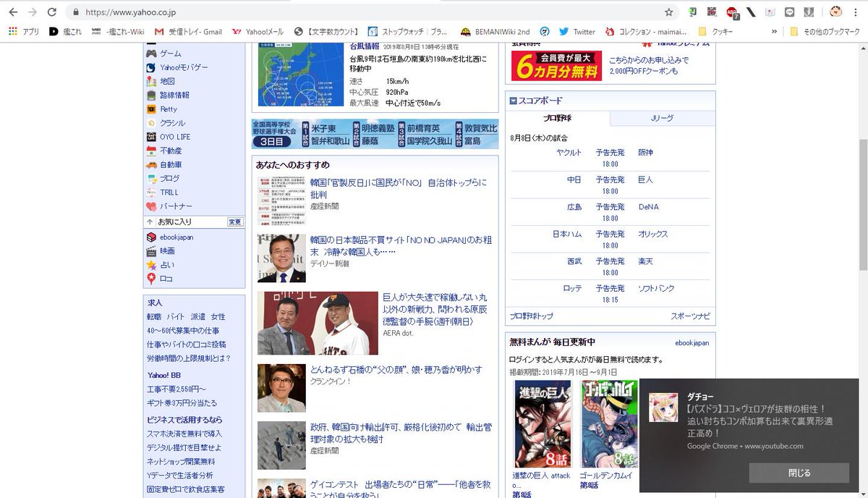Click the 巨人 press conference article photo
This screenshot has width=868, height=498.
[x=318, y=323]
